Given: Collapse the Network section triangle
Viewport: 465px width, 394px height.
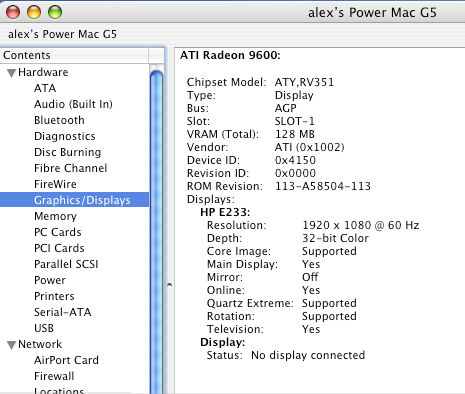Looking at the screenshot, I should 12,345.
